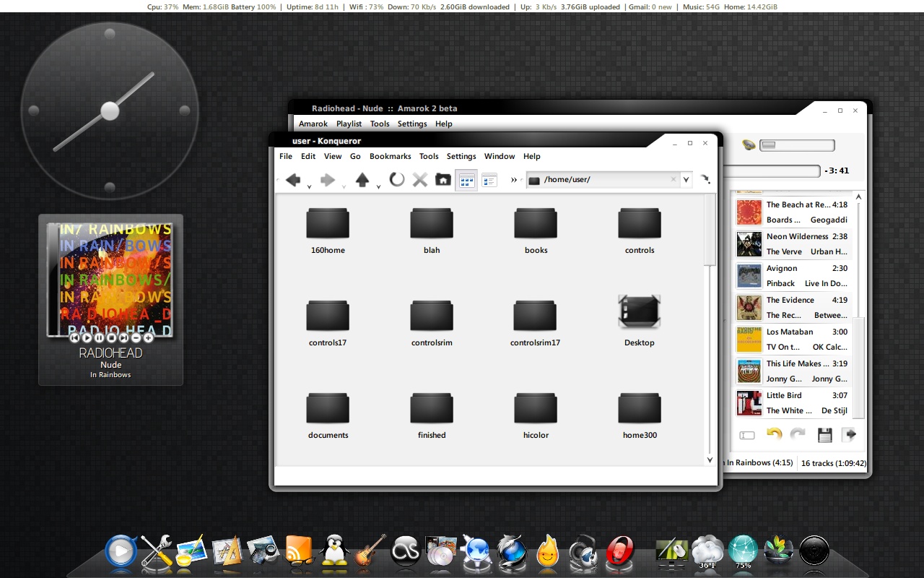
Task: Open the location bar history dropdown
Action: click(687, 179)
